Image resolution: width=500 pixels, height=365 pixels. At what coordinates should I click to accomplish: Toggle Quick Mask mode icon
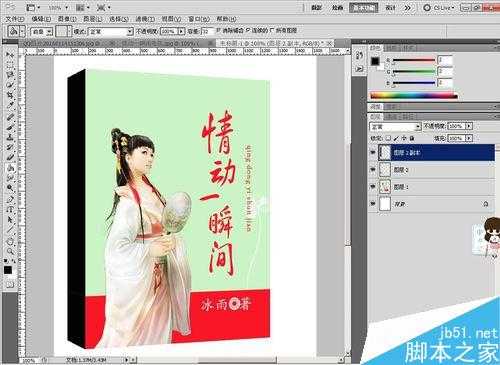(10, 284)
